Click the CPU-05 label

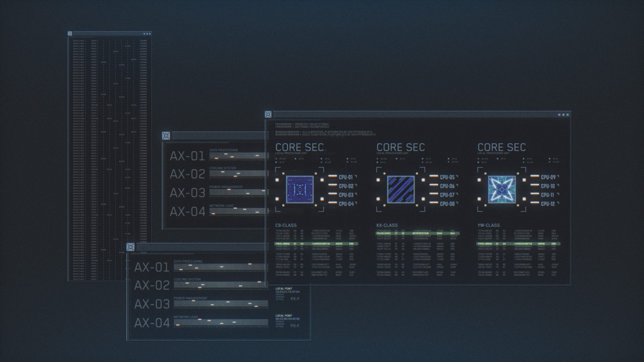pos(447,177)
